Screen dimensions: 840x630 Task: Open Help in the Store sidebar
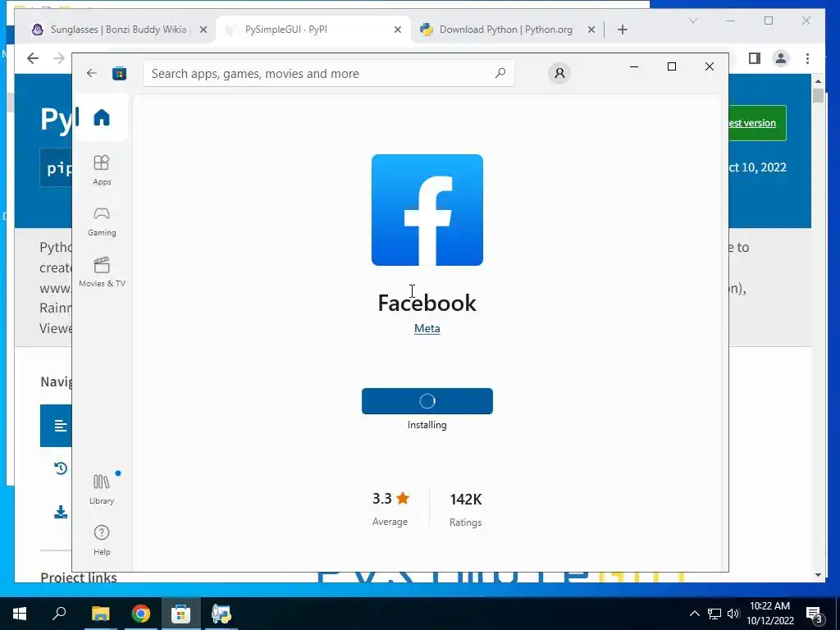(102, 540)
